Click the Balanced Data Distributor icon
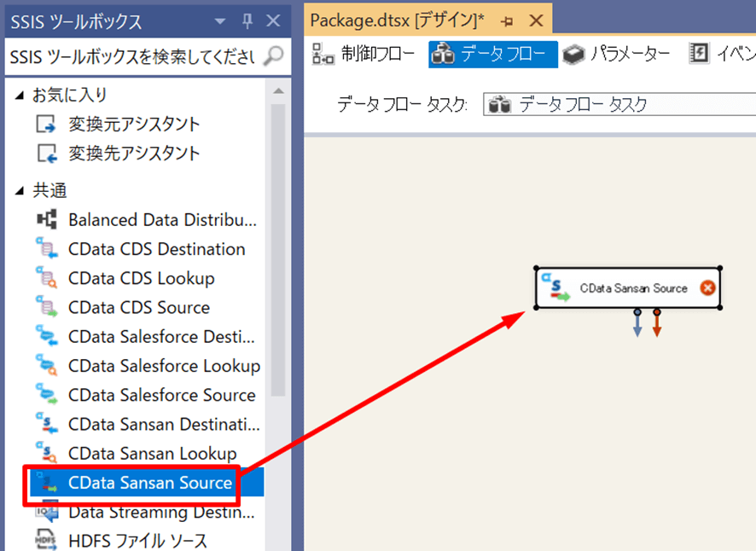Viewport: 756px width, 551px height. click(47, 219)
